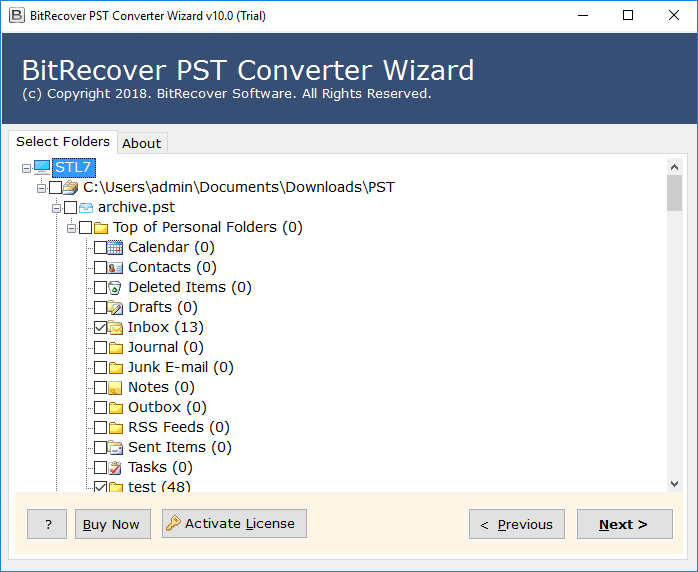Click the STL7 computer icon
This screenshot has width=698, height=572.
coord(42,167)
